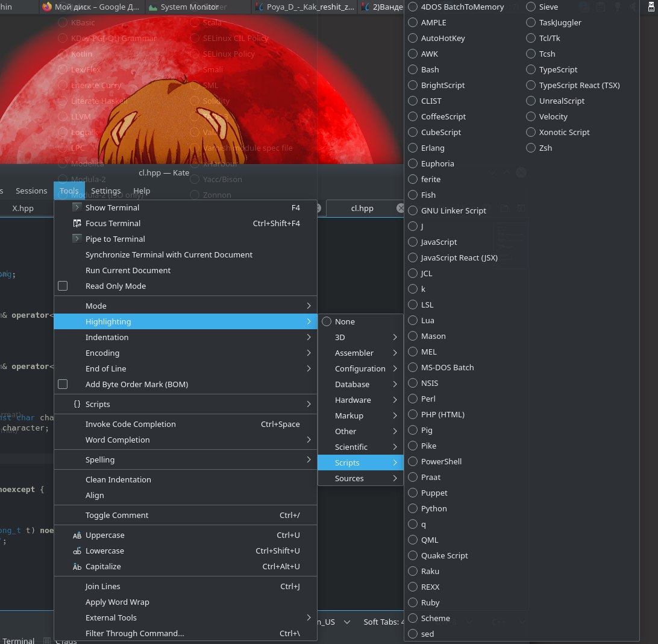Open the Help menu

click(142, 191)
